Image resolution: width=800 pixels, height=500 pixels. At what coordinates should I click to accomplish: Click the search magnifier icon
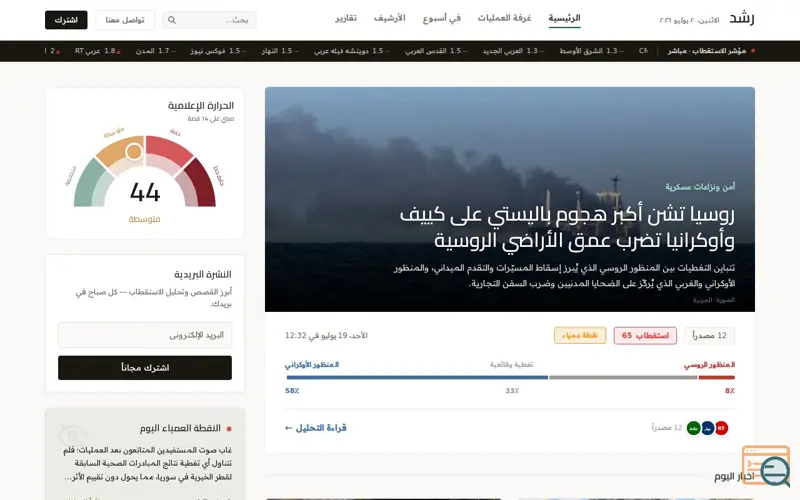[x=172, y=20]
